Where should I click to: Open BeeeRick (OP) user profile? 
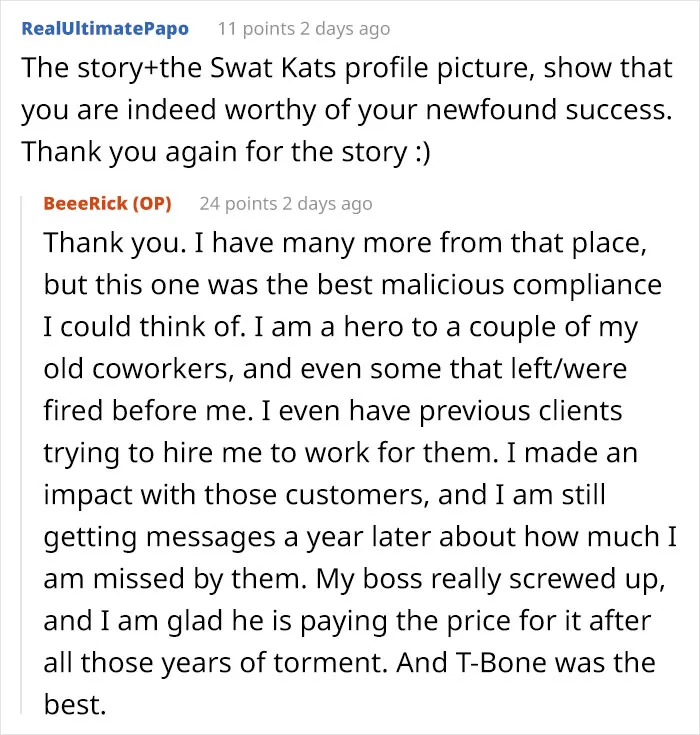107,203
